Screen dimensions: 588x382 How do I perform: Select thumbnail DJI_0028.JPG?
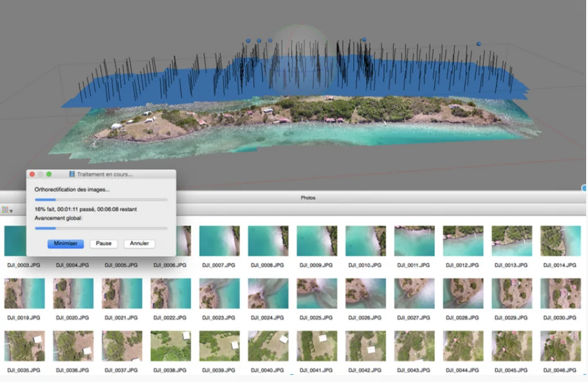(x=463, y=293)
